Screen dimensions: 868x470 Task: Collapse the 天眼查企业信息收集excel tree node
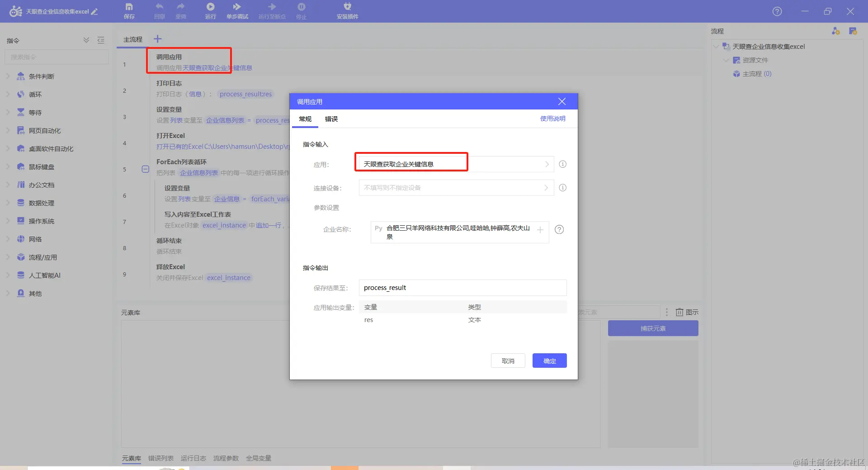coord(716,47)
